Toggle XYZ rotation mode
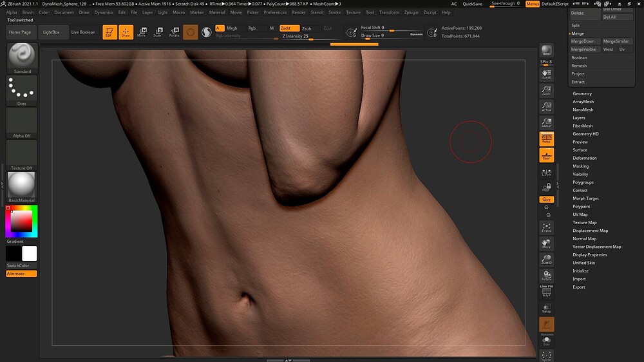This screenshot has height=362, width=644. click(547, 199)
